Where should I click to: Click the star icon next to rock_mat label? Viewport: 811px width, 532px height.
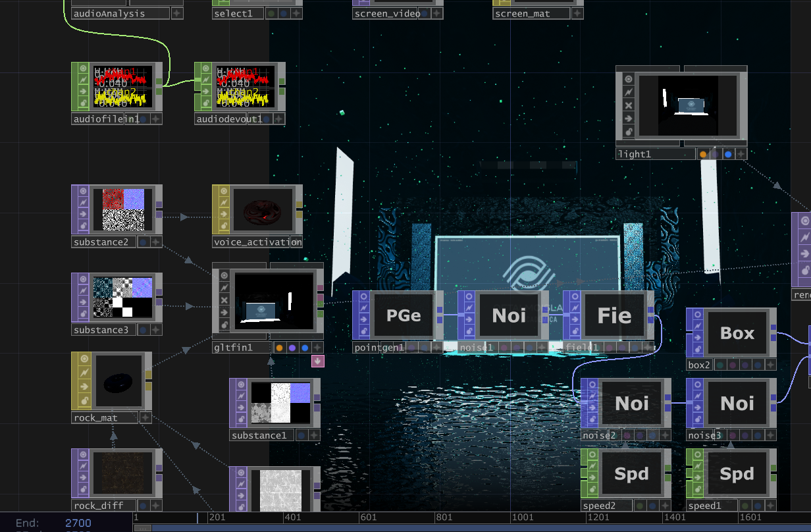145,417
